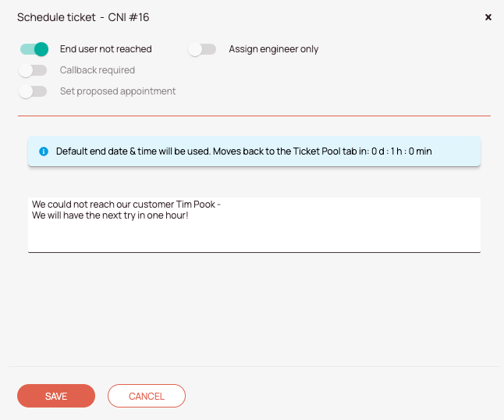Viewport: 504px width, 420px height.
Task: Click the blue info icon in banner
Action: 44,151
